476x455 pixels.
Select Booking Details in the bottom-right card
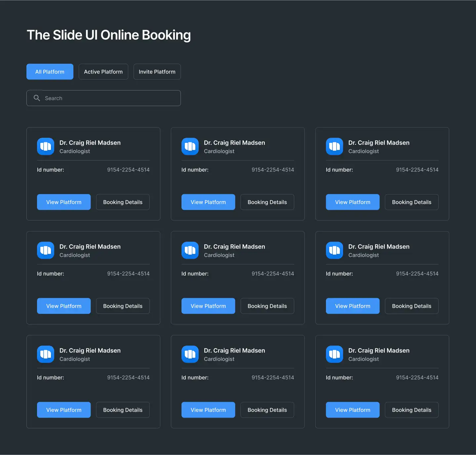point(412,410)
